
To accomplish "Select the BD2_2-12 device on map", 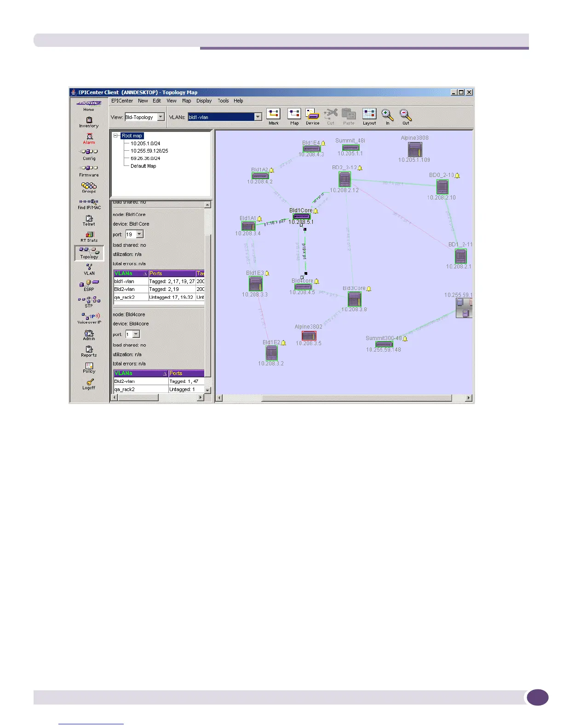I will (345, 179).
